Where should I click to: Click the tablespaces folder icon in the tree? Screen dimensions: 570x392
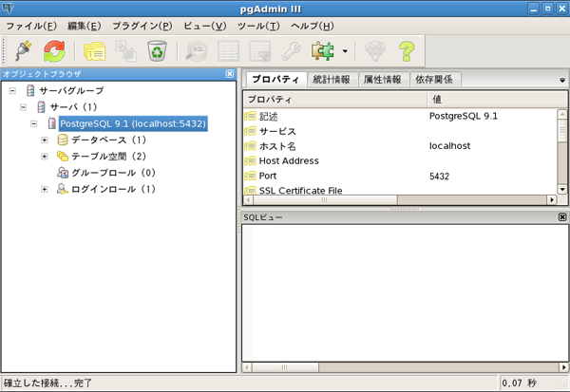coord(63,157)
